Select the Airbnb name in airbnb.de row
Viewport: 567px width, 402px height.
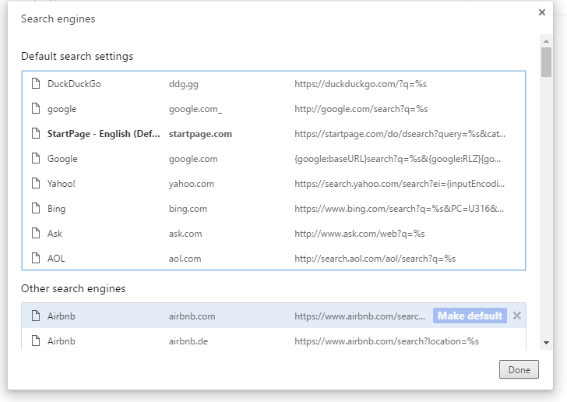point(61,341)
